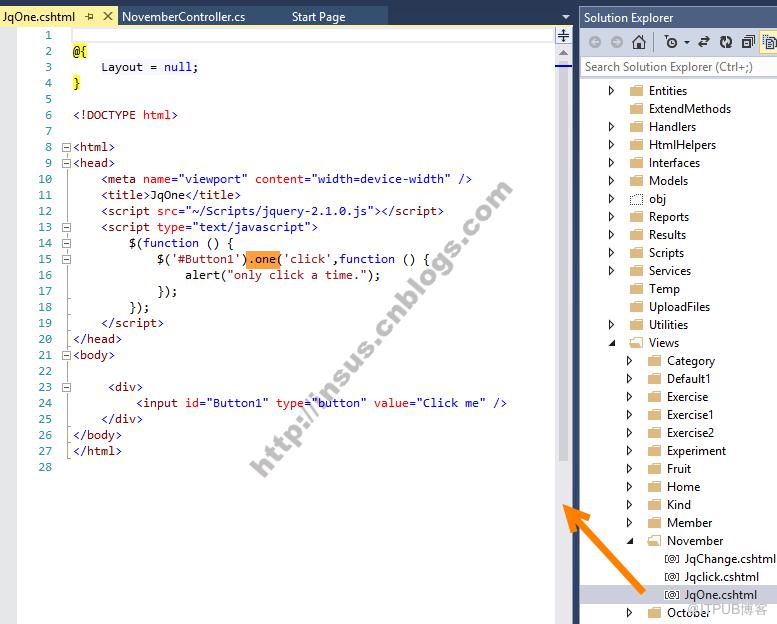Viewport: 777px width, 624px height.
Task: Collapse the head tag code block
Action: tap(66, 163)
